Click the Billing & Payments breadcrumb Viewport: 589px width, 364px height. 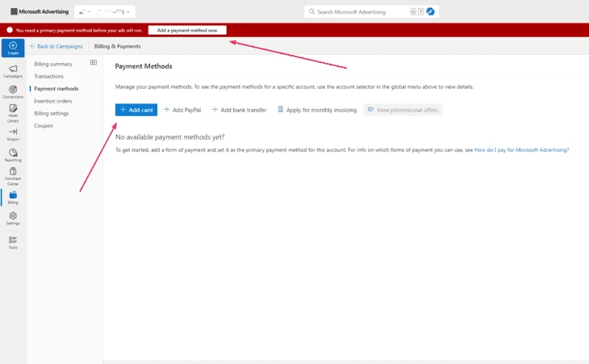coord(118,46)
